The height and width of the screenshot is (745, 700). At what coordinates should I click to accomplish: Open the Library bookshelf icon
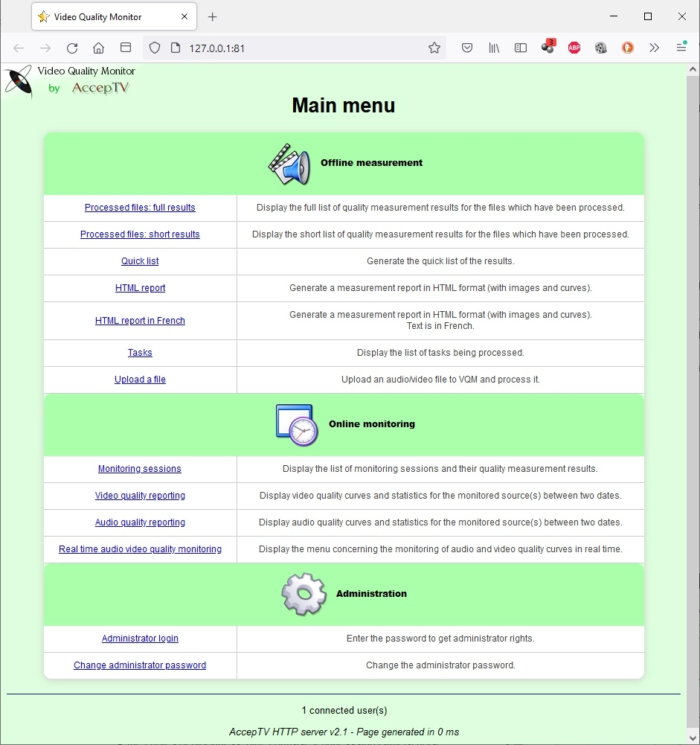[494, 48]
